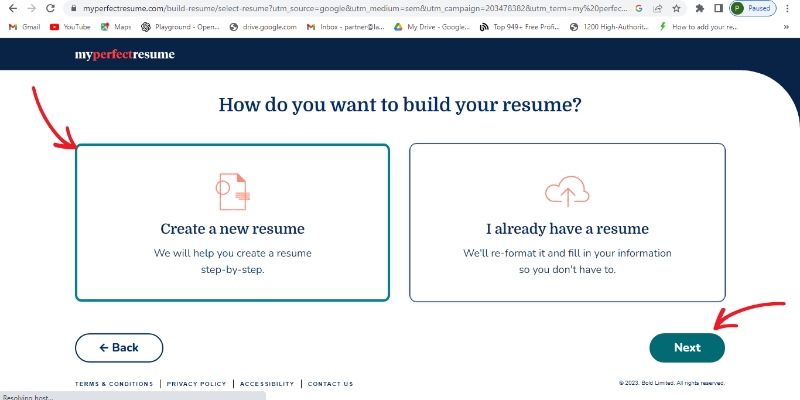This screenshot has width=800, height=400.
Task: Open the Gmail bookmark
Action: click(x=25, y=27)
